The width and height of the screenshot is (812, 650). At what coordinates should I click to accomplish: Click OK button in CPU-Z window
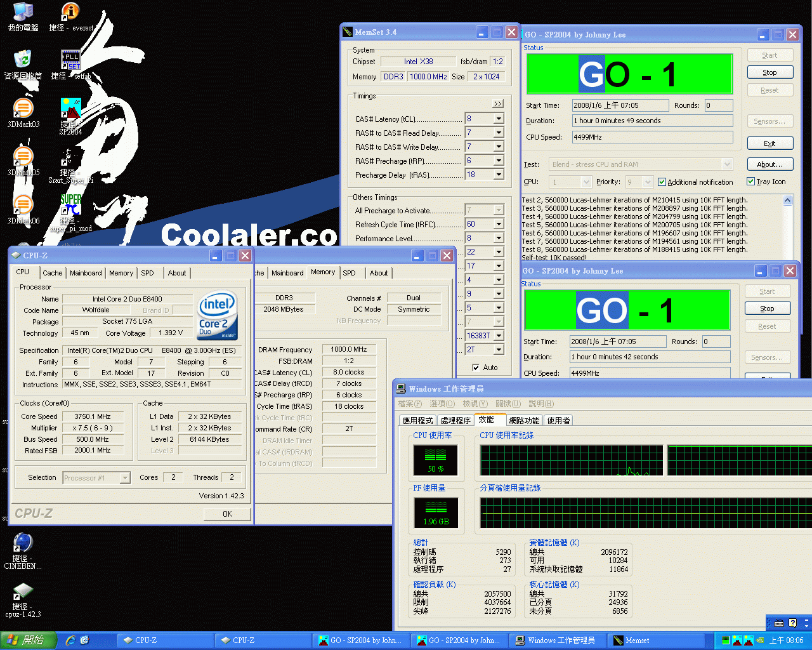pyautogui.click(x=227, y=514)
